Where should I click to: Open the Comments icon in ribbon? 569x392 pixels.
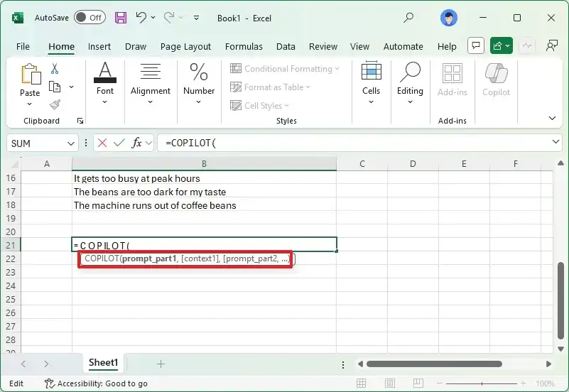(x=476, y=46)
